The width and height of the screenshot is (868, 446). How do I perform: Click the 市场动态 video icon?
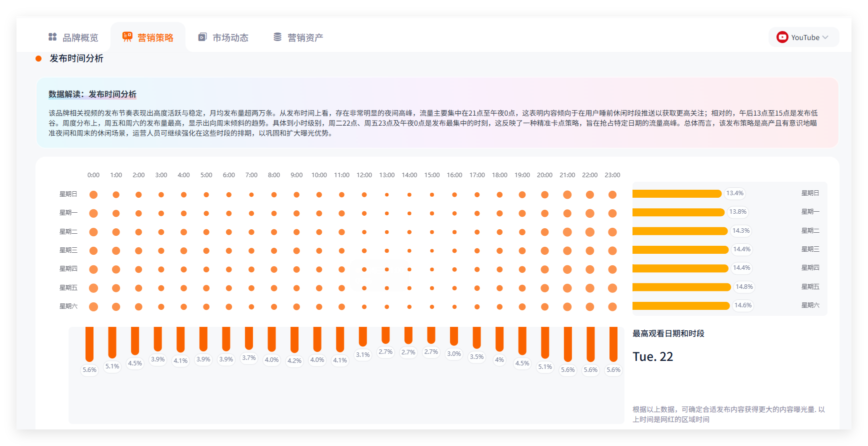tap(202, 37)
